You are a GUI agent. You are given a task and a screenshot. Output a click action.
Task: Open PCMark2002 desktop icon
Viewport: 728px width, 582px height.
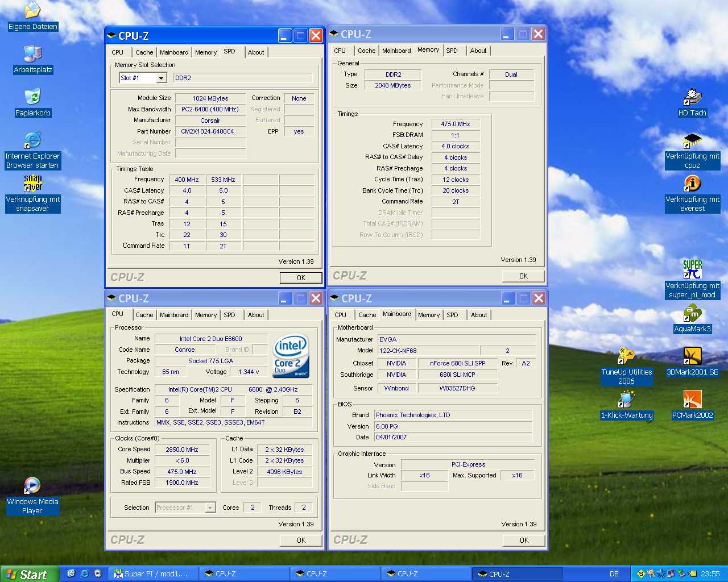click(x=692, y=400)
